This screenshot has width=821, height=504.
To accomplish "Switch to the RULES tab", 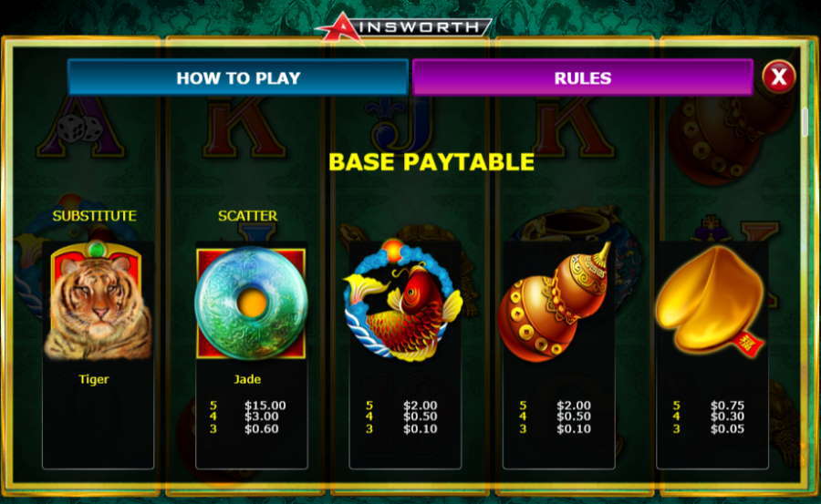I will [x=583, y=77].
